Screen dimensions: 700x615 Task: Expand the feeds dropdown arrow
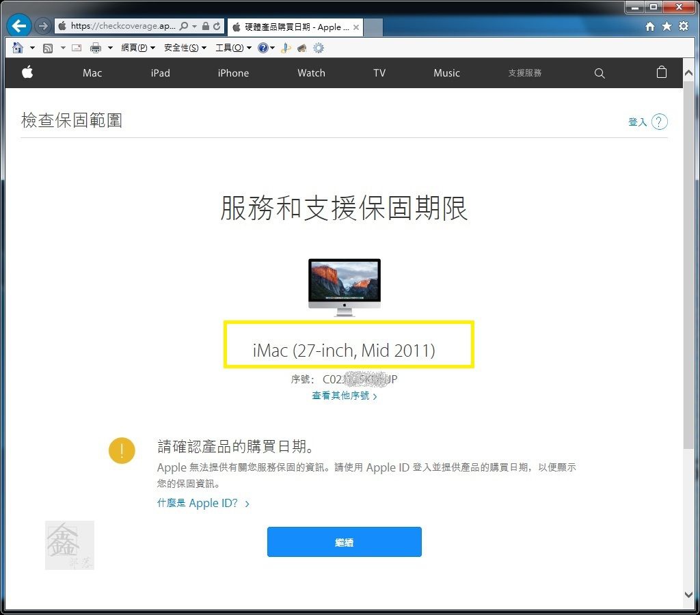click(63, 48)
